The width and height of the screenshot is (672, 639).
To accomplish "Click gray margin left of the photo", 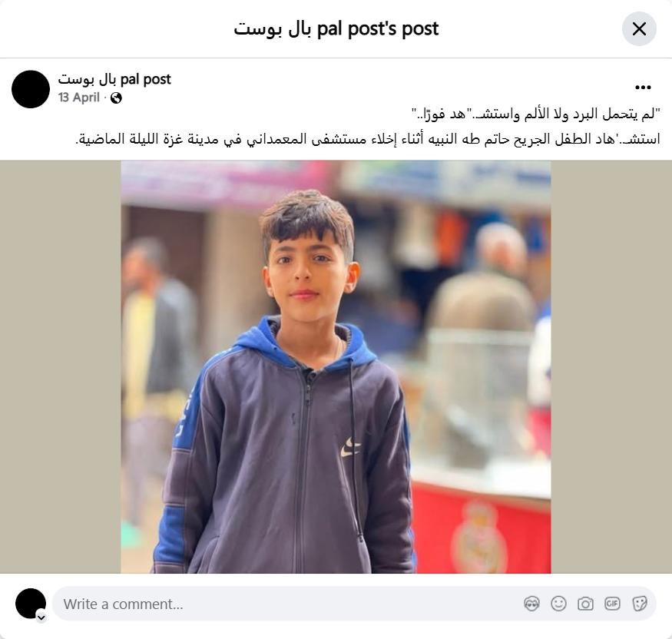I will pyautogui.click(x=61, y=367).
